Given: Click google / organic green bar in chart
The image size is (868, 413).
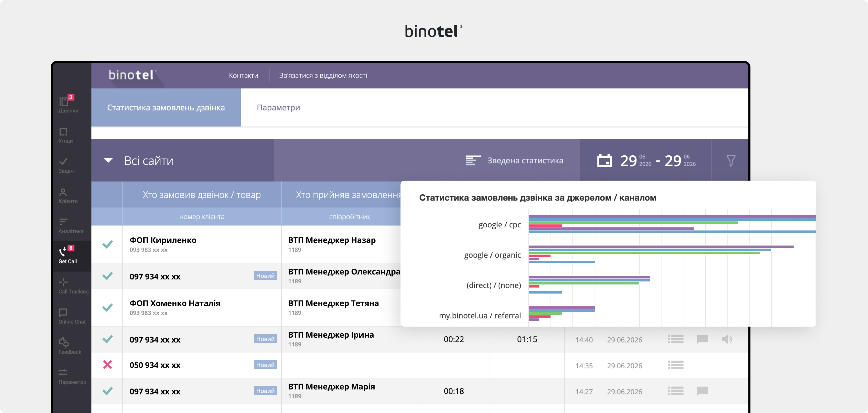Looking at the screenshot, I should tap(644, 253).
